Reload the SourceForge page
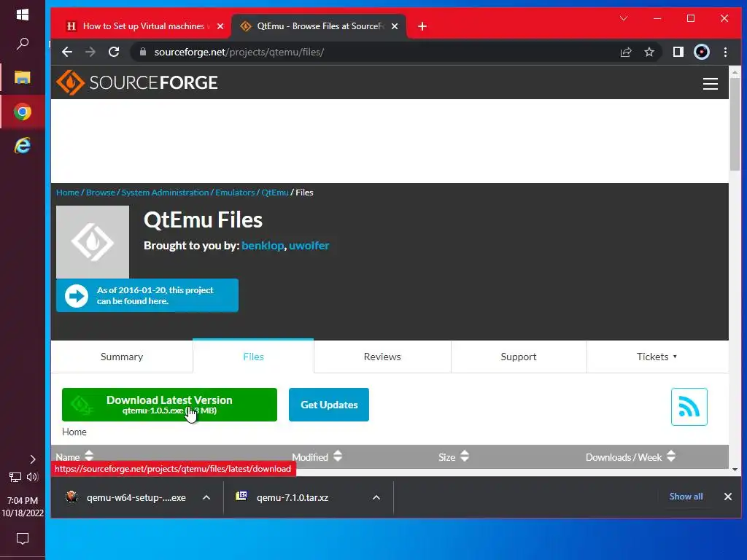 (114, 52)
